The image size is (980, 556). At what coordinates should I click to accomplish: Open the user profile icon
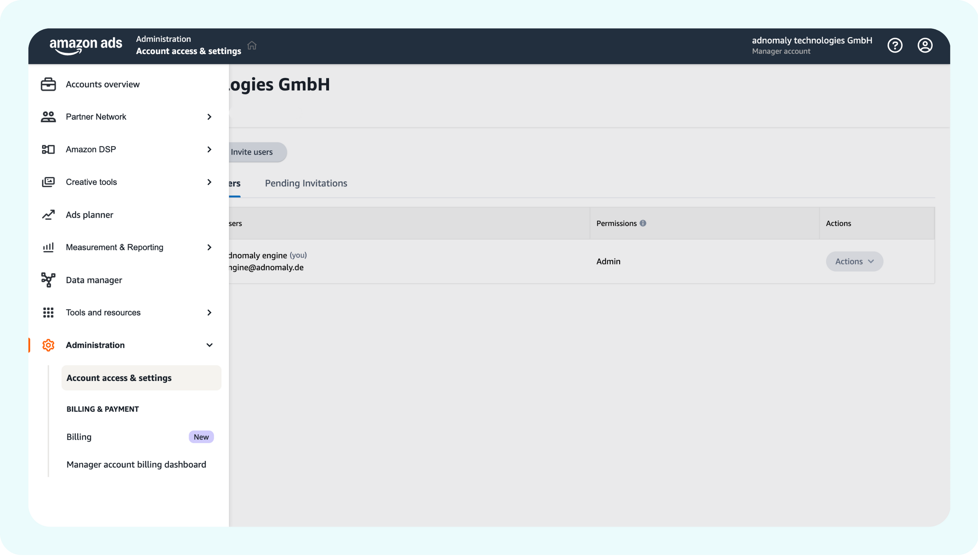coord(925,45)
